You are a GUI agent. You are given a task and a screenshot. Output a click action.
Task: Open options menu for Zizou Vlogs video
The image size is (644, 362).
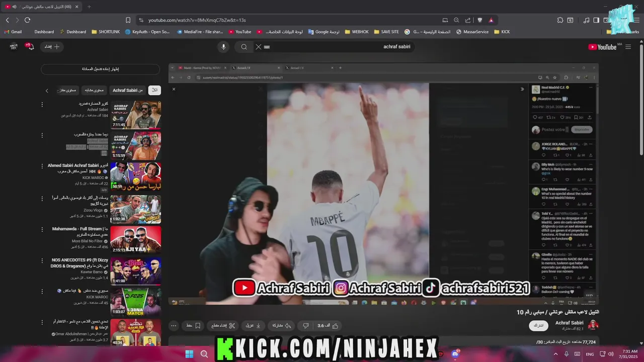[x=42, y=198]
